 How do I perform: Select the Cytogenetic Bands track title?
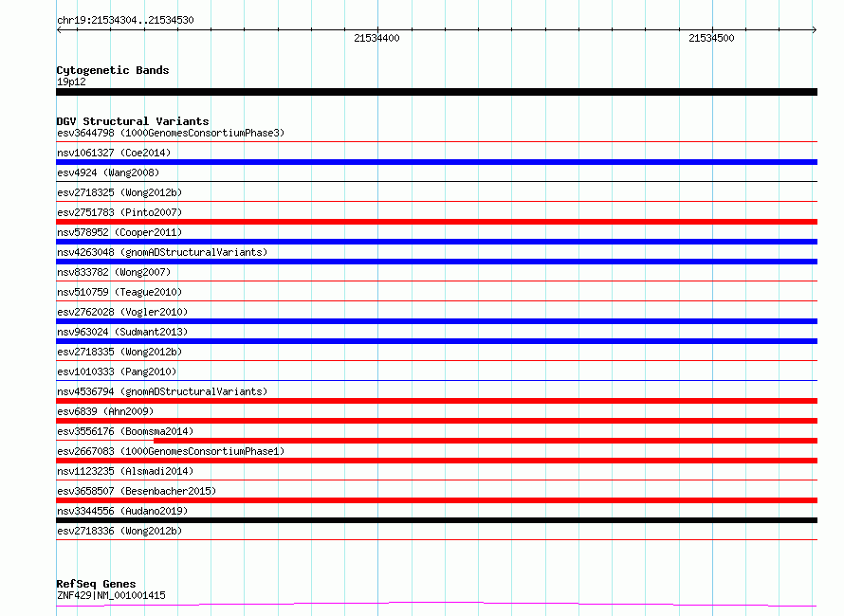pyautogui.click(x=113, y=70)
